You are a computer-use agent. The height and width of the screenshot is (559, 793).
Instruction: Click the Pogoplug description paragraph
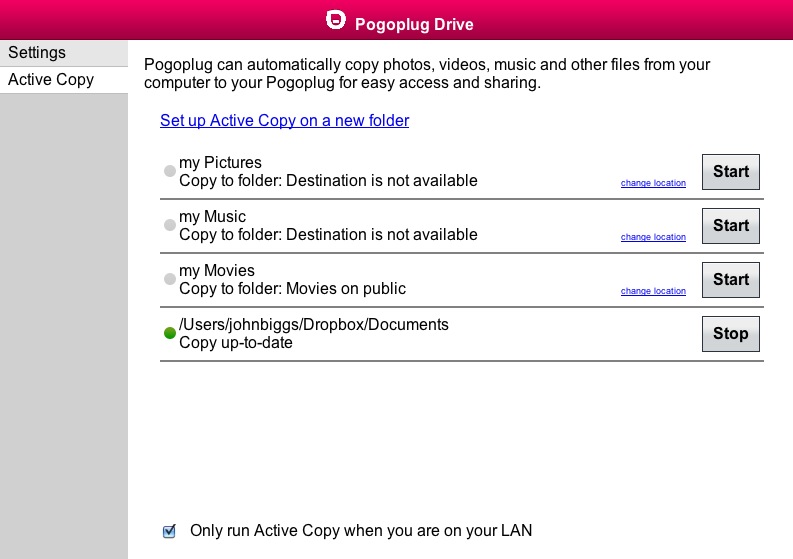(x=427, y=74)
